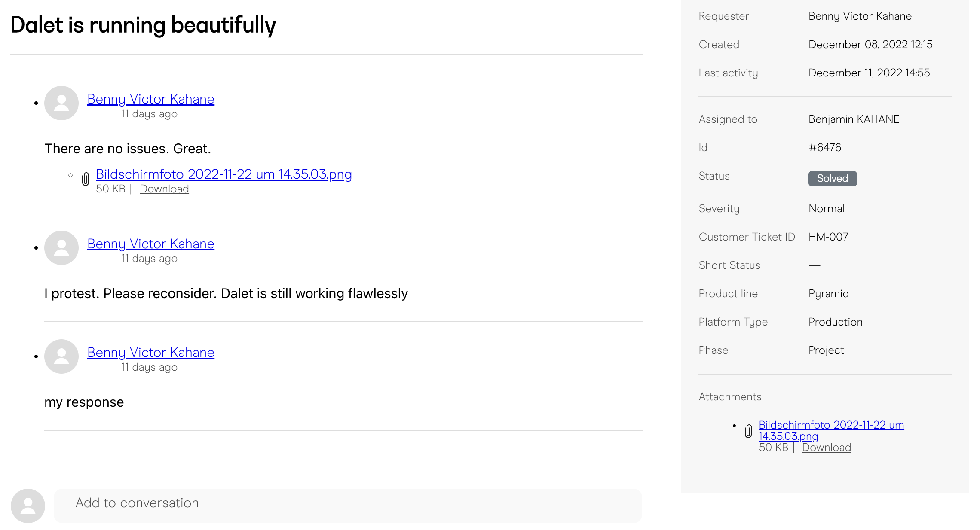
Task: Open Bildschirmfoto png link in first comment
Action: tap(224, 174)
